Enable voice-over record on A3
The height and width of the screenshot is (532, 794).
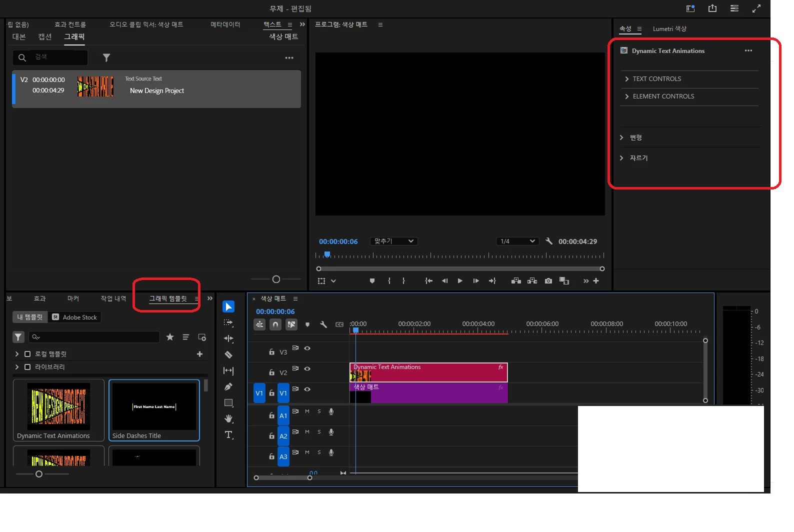pos(331,452)
